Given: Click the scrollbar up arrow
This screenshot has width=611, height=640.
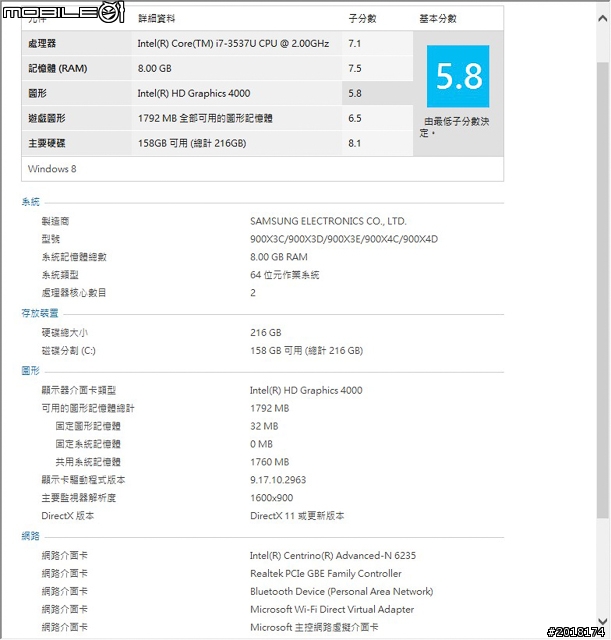Looking at the screenshot, I should [x=602, y=18].
